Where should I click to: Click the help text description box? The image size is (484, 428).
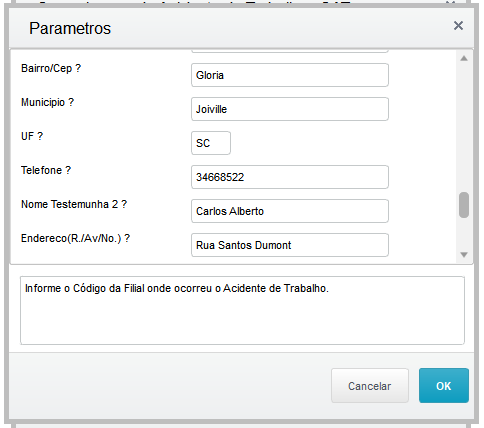pyautogui.click(x=242, y=310)
